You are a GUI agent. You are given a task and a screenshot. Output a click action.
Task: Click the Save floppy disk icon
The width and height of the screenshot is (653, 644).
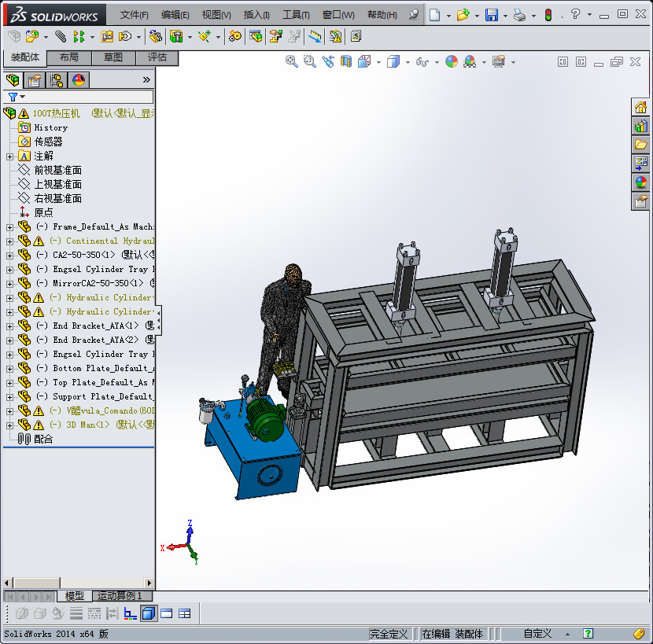492,15
